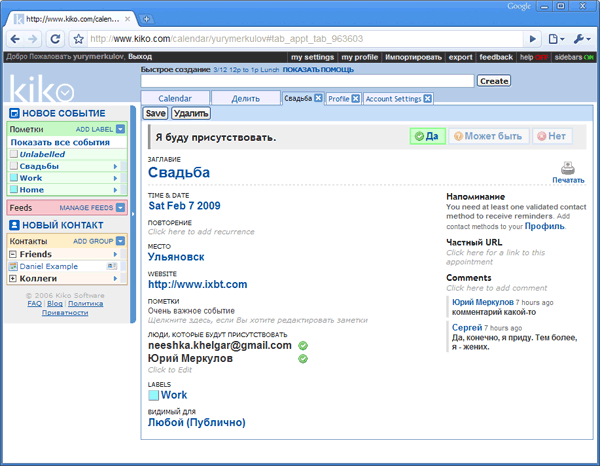Open the http://www.ixbt.com website link

coord(197,284)
